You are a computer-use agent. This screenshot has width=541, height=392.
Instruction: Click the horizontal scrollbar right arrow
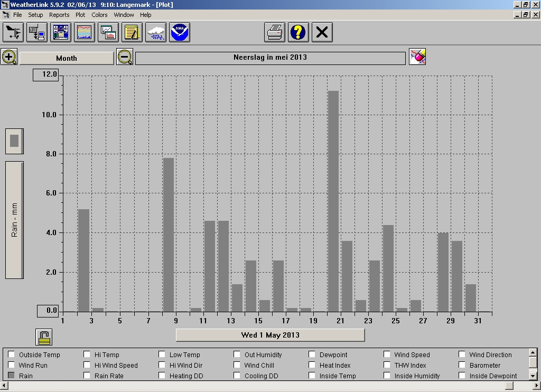pyautogui.click(x=537, y=385)
